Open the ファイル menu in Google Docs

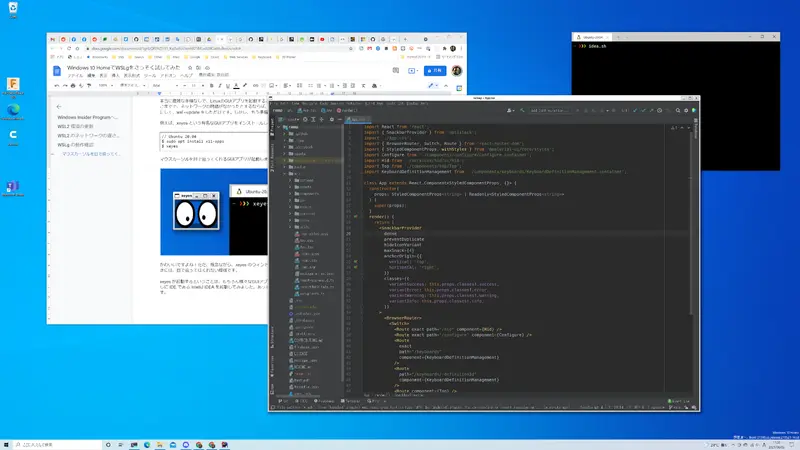(76, 76)
